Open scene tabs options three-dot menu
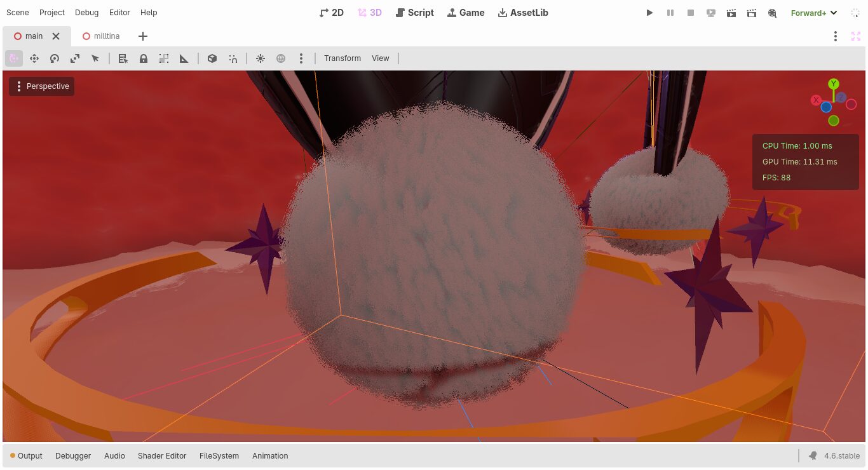The width and height of the screenshot is (868, 470). 836,36
